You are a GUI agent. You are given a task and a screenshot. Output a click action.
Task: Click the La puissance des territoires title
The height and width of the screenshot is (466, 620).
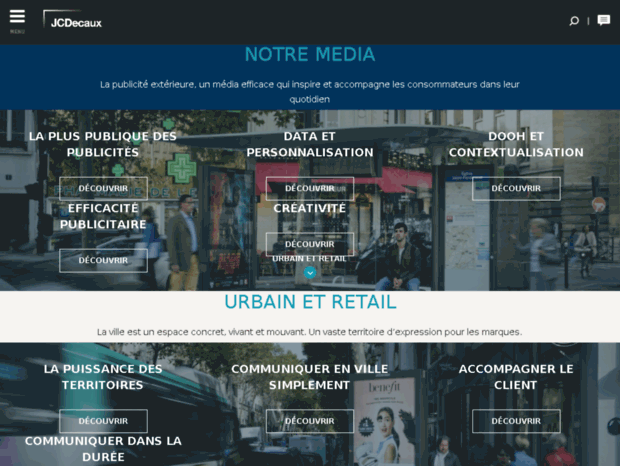103,377
